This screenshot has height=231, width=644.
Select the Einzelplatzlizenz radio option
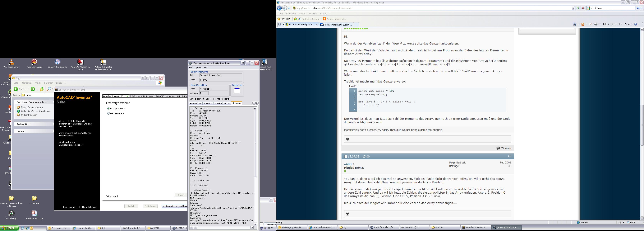(x=108, y=109)
